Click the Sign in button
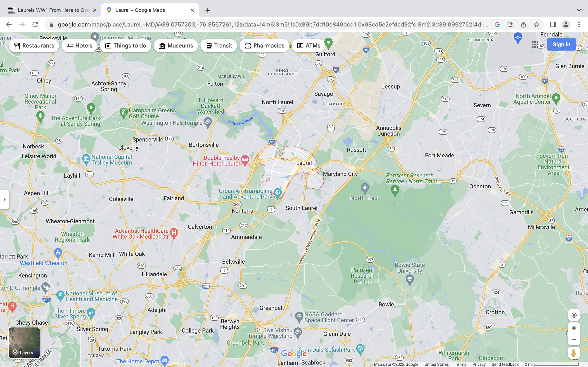This screenshot has height=367, width=588. [561, 44]
